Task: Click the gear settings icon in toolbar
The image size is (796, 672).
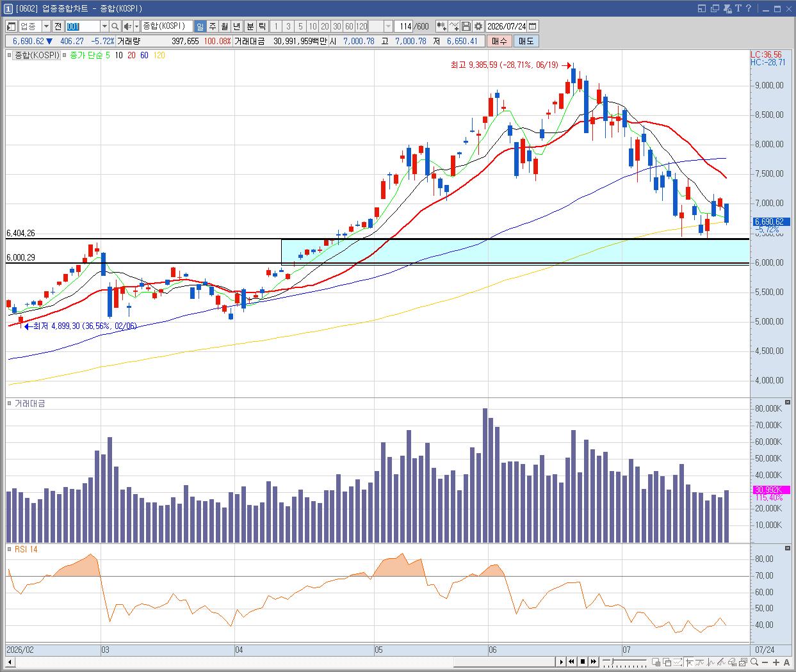Action: 477,26
